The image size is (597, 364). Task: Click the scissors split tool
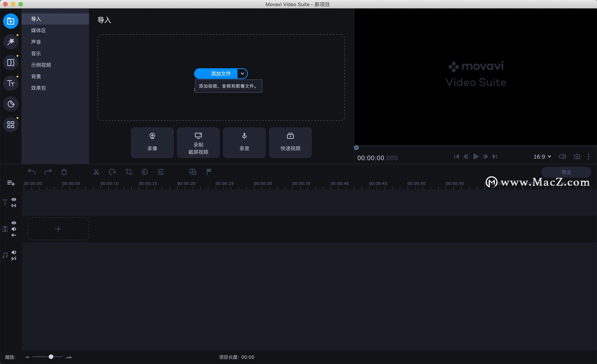96,172
